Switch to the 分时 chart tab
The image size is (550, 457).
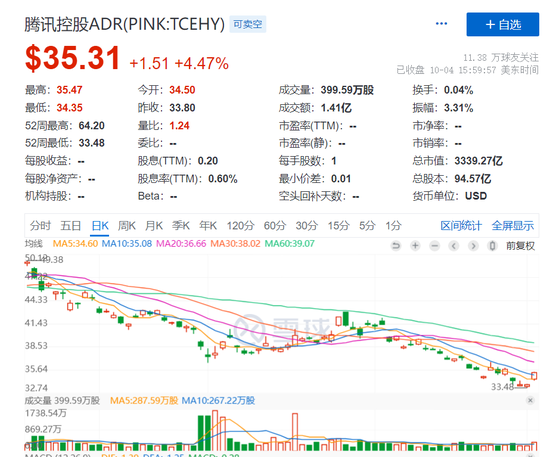(40, 226)
